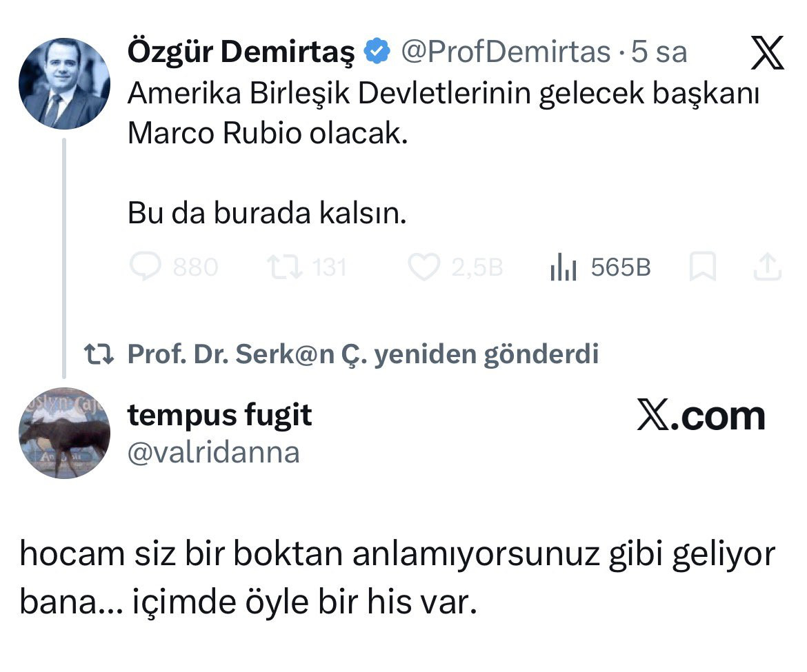Image resolution: width=807 pixels, height=672 pixels.
Task: Tap the share icon on the tweet
Action: [766, 267]
